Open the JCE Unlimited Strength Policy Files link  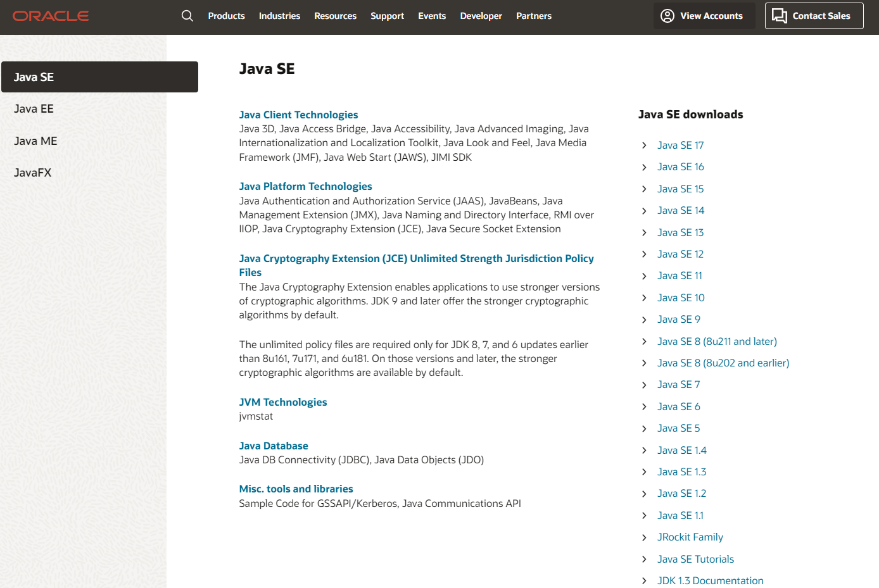pyautogui.click(x=416, y=265)
